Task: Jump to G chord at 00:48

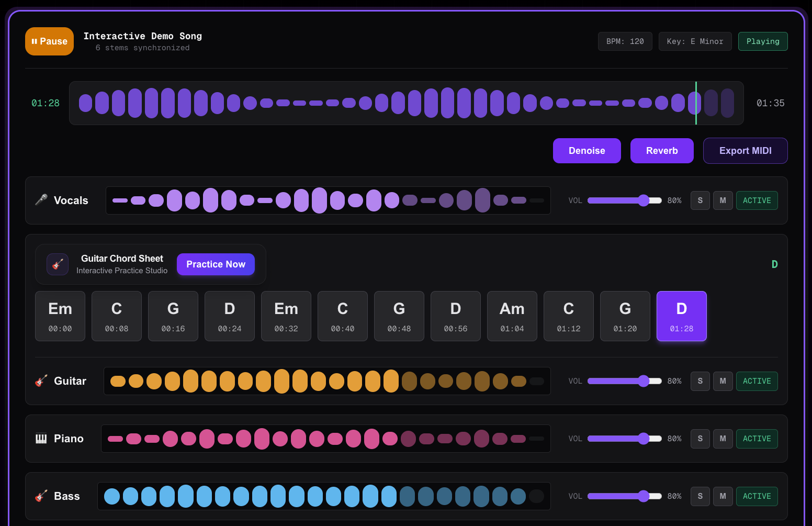Action: tap(399, 316)
